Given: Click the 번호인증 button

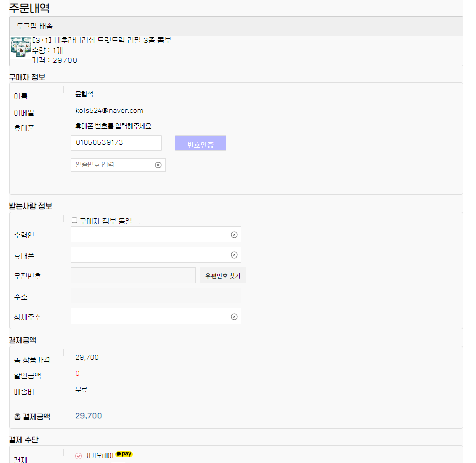Looking at the screenshot, I should click(200, 143).
